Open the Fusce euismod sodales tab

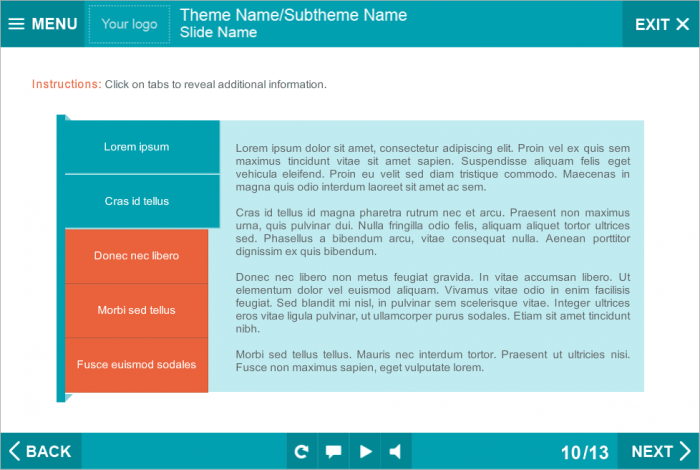pos(137,365)
